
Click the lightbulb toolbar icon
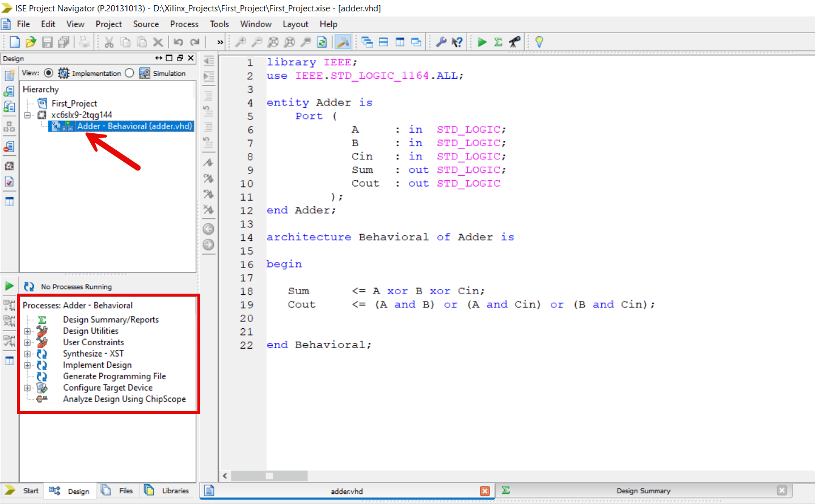[x=539, y=41]
